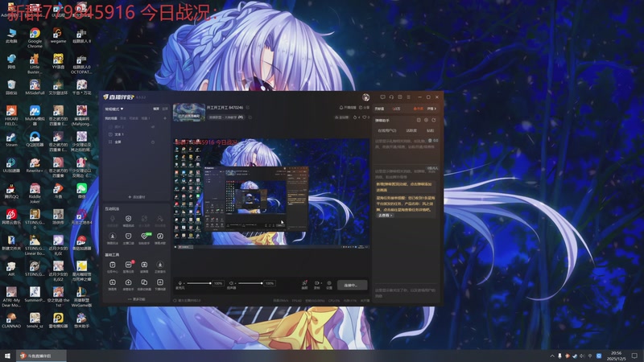Open the Steam desktop shortcut
This screenshot has width=644, height=362.
(11, 139)
